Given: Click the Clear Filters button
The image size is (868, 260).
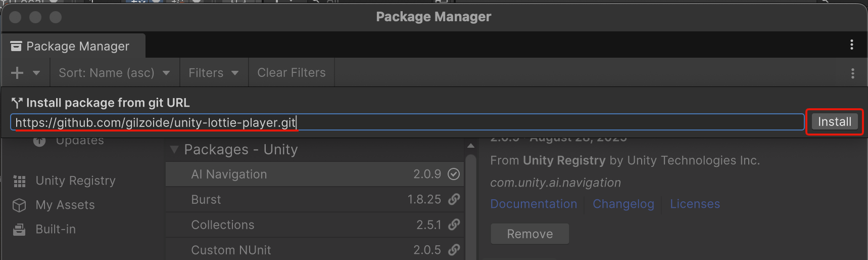Looking at the screenshot, I should (x=292, y=73).
